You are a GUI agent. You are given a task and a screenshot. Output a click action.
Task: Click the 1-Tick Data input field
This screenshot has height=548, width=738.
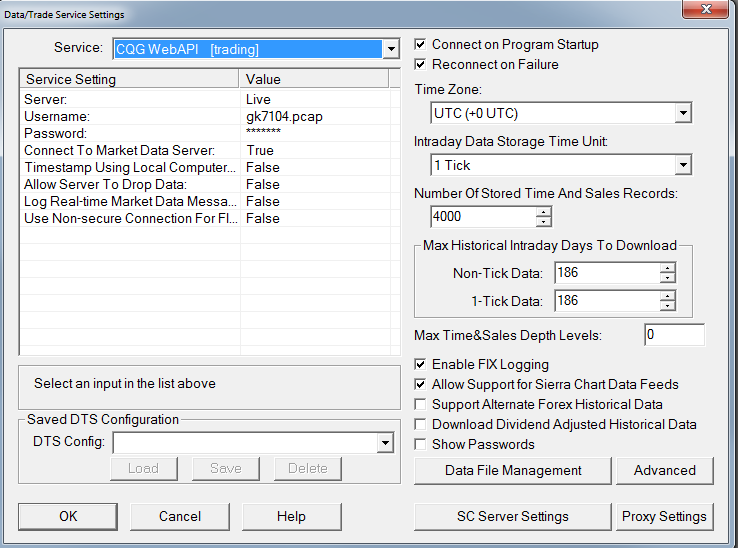(607, 301)
